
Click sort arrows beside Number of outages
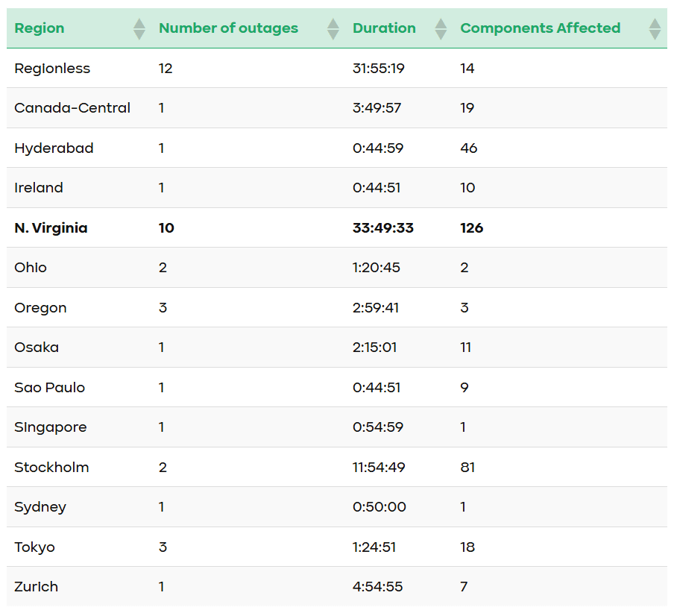coord(333,29)
